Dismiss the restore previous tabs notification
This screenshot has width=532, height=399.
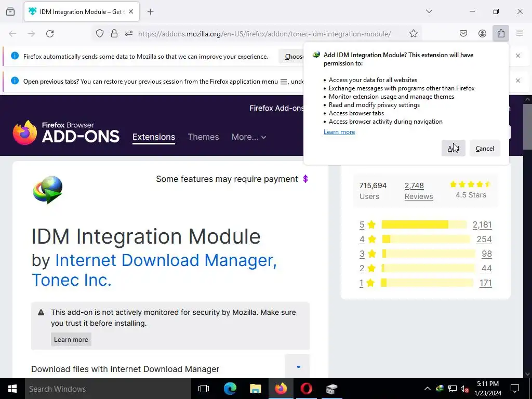pos(518,81)
